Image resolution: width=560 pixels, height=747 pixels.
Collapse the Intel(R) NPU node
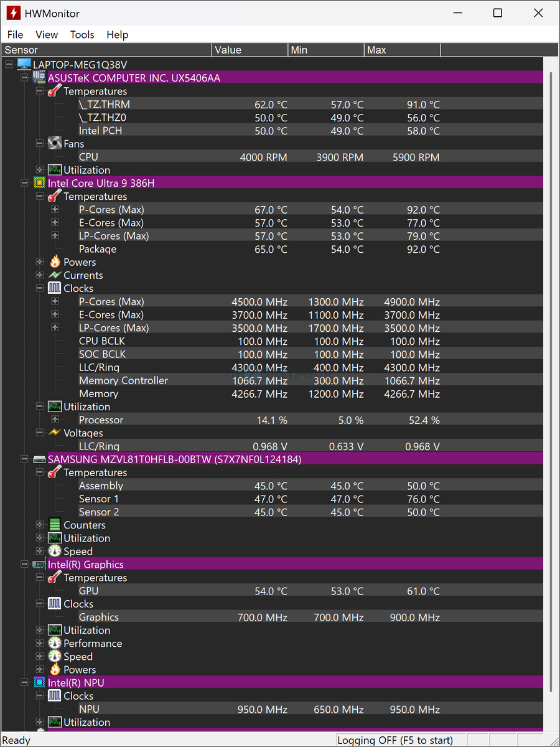pyautogui.click(x=24, y=682)
